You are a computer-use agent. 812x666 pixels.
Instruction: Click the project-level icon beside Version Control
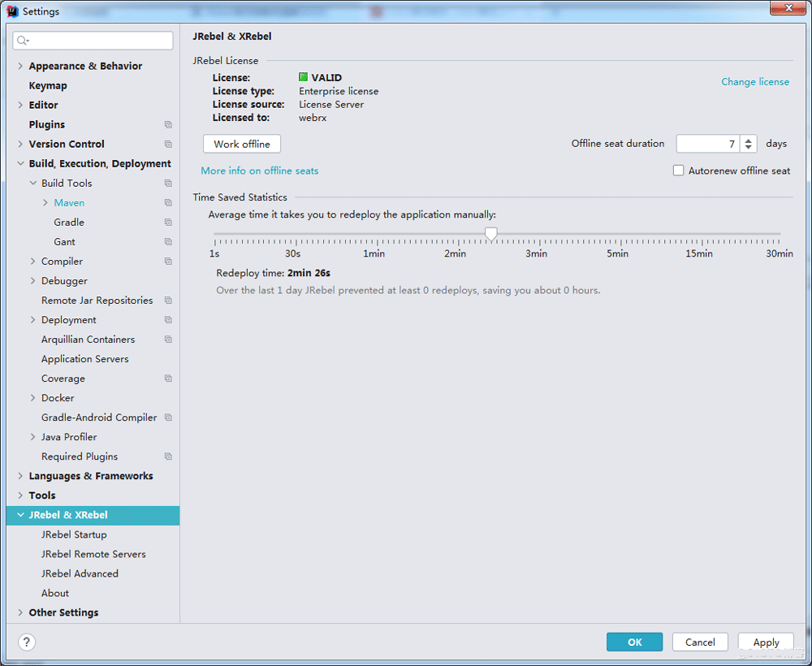pyautogui.click(x=168, y=145)
